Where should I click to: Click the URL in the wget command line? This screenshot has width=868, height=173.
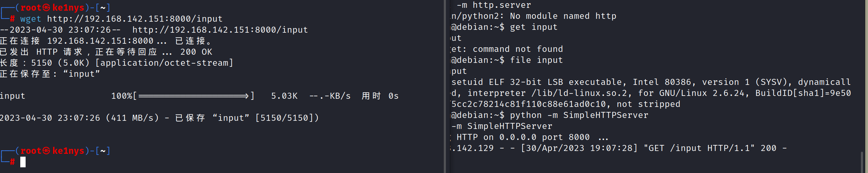[135, 19]
